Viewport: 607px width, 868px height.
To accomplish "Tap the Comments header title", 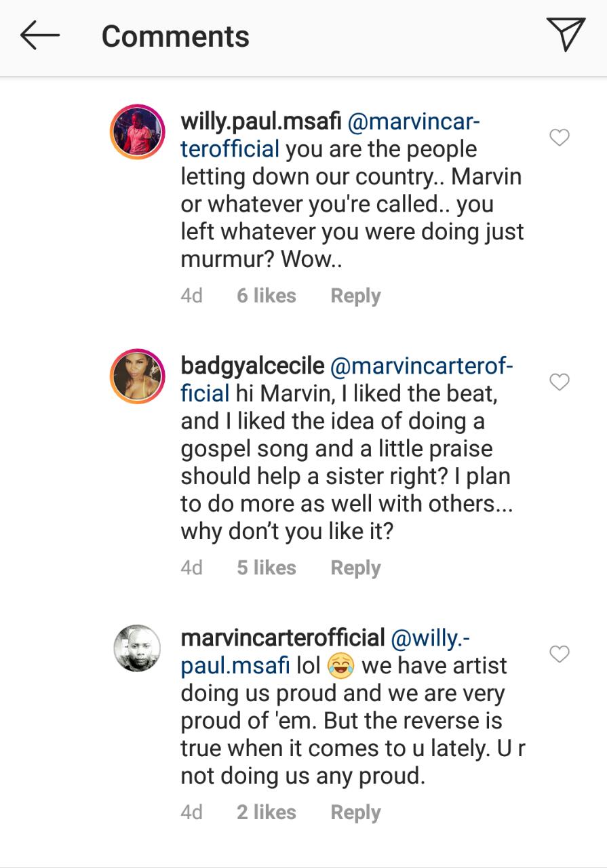I will tap(176, 37).
